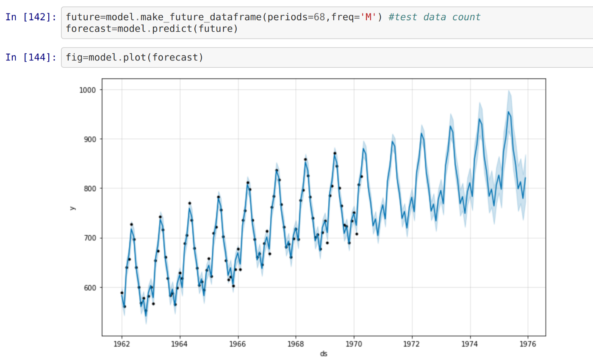Screen dimensions: 593x364
Task: Click the 68 periods value in code
Action: tap(319, 17)
